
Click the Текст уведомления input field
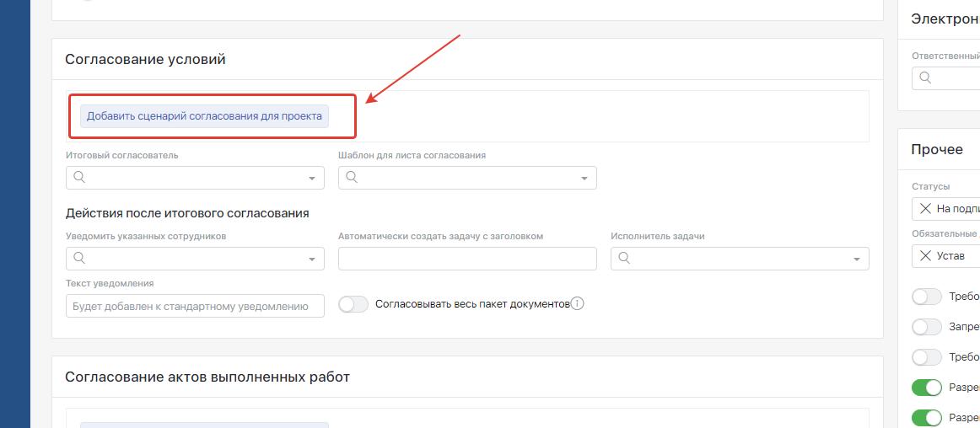click(195, 306)
